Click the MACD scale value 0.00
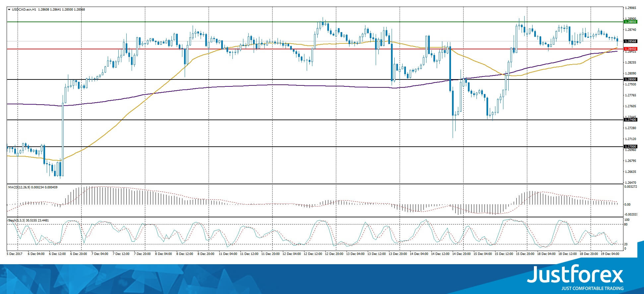The image size is (644, 294). [x=627, y=205]
